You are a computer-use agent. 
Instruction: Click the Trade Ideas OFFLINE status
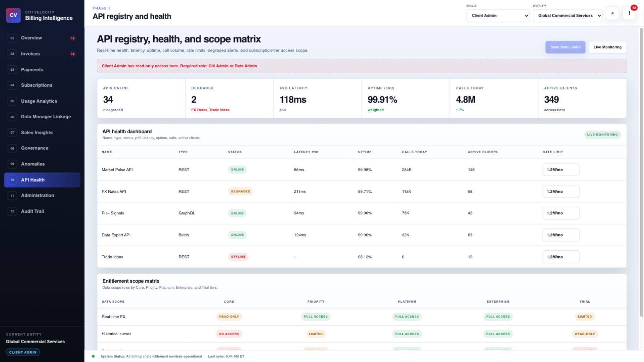(x=238, y=257)
